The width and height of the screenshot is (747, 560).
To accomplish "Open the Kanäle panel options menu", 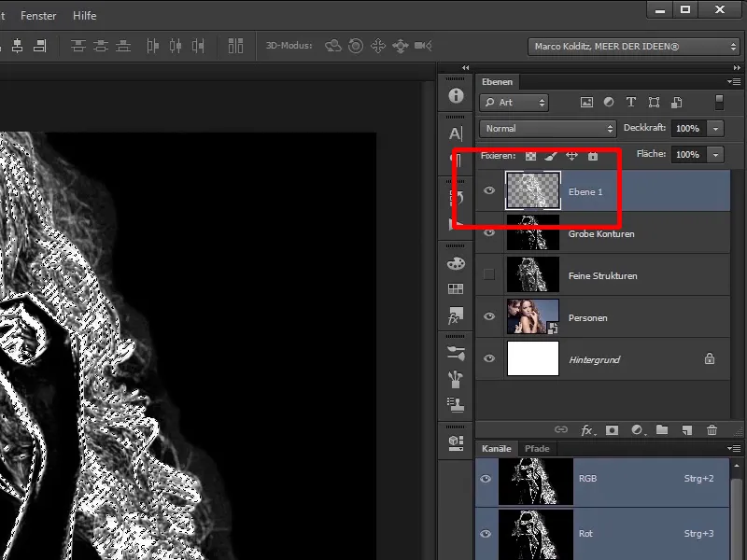I will click(x=734, y=449).
